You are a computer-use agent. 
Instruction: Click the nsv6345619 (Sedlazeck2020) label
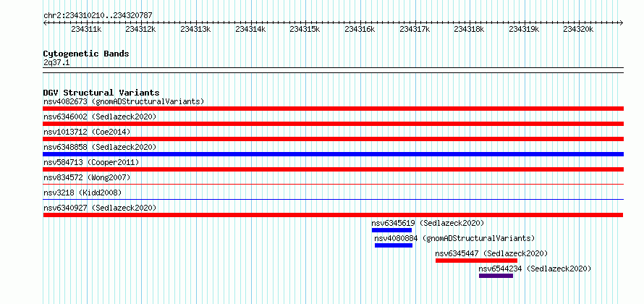(x=428, y=223)
